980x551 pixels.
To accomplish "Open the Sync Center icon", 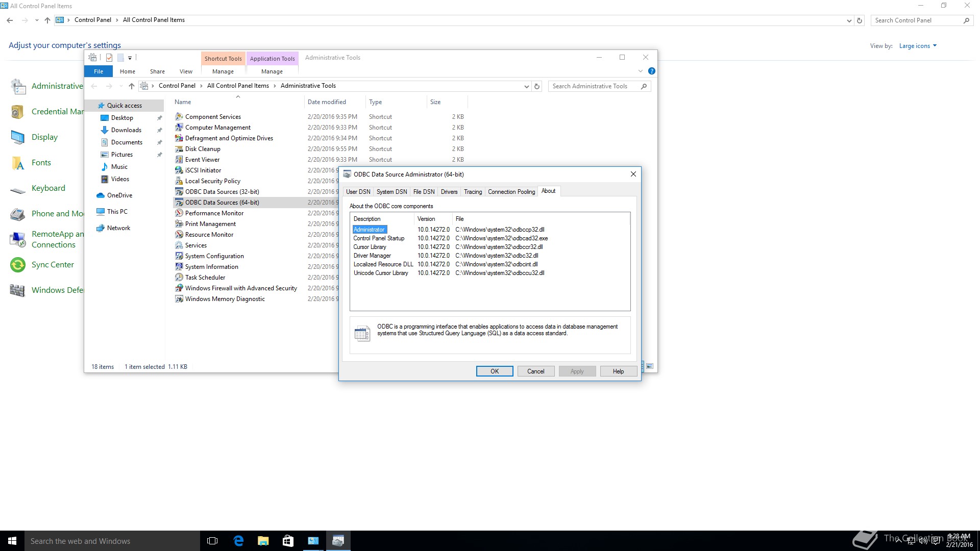I will click(17, 265).
